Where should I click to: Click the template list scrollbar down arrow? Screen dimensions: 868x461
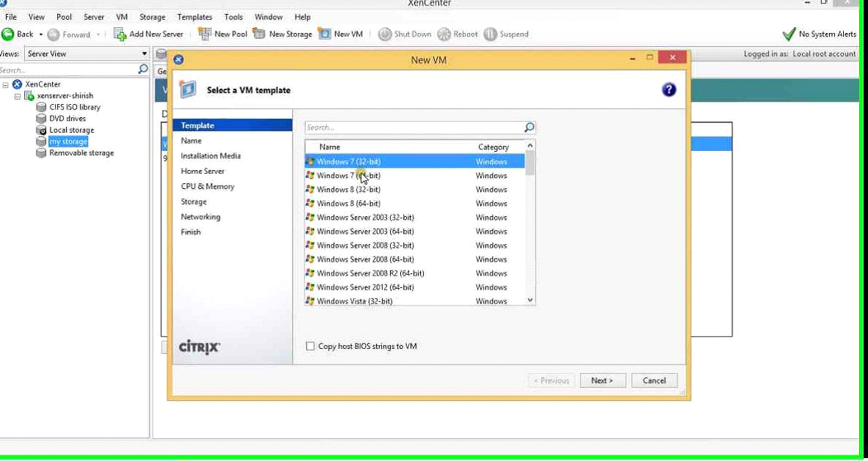pyautogui.click(x=530, y=300)
